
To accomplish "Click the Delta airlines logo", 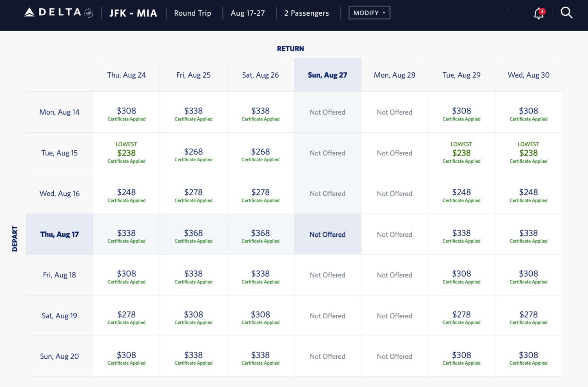I will click(x=53, y=12).
